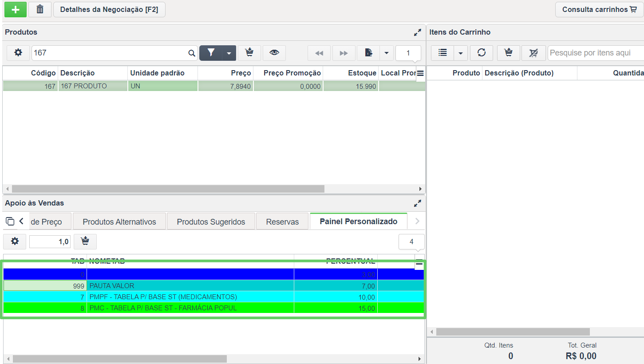Click the page field showing 4
The image size is (644, 364).
(411, 241)
